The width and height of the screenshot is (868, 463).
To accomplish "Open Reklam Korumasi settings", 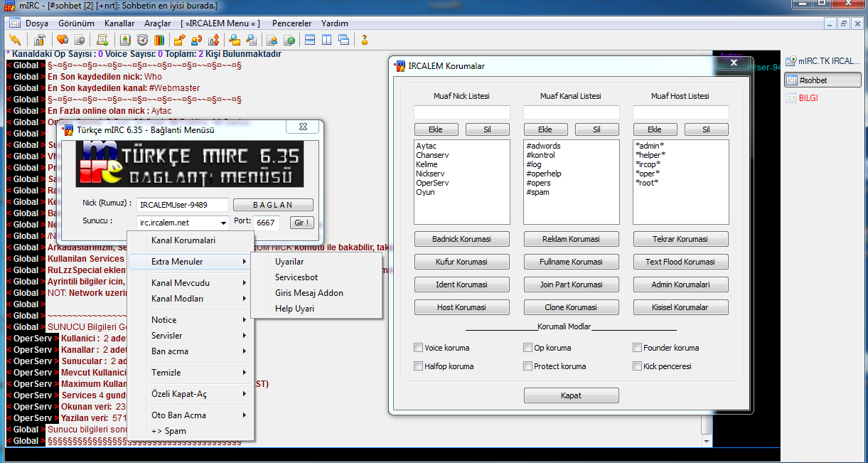I will [571, 239].
